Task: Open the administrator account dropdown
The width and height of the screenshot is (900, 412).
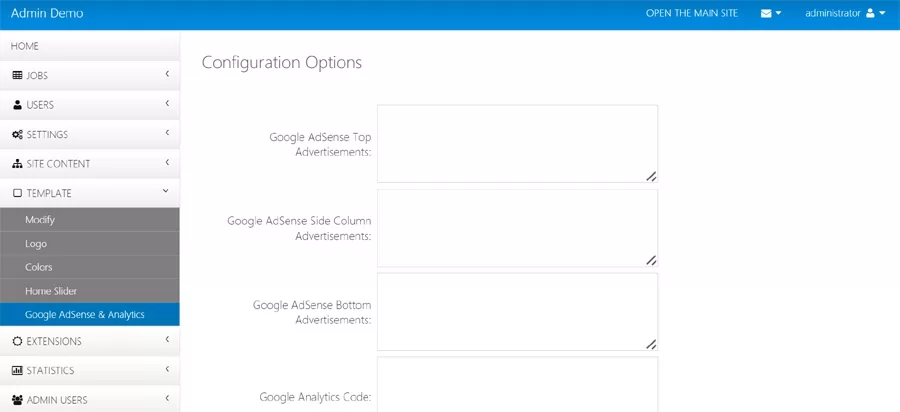Action: pos(845,14)
